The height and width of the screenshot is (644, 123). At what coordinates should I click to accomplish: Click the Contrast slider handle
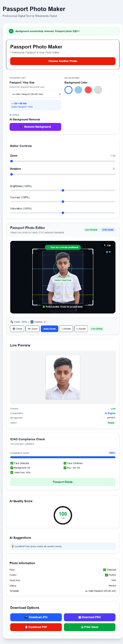[x=63, y=202]
